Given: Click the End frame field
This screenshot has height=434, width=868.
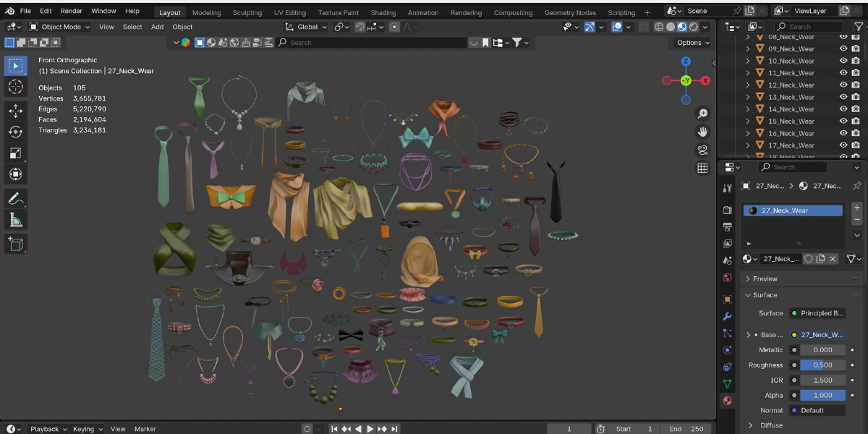Looking at the screenshot, I should pyautogui.click(x=686, y=429).
